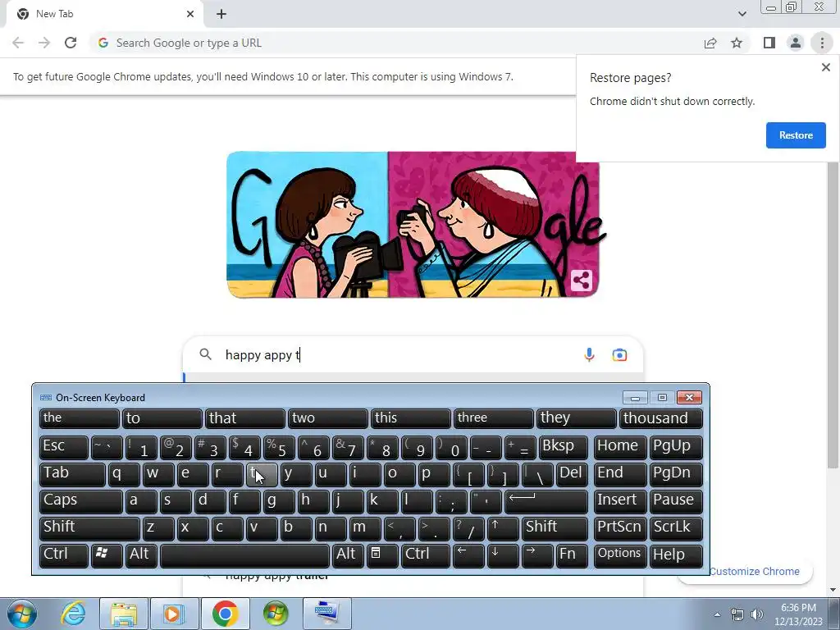Show hidden tray icons arrow
840x630 pixels.
coord(717,614)
